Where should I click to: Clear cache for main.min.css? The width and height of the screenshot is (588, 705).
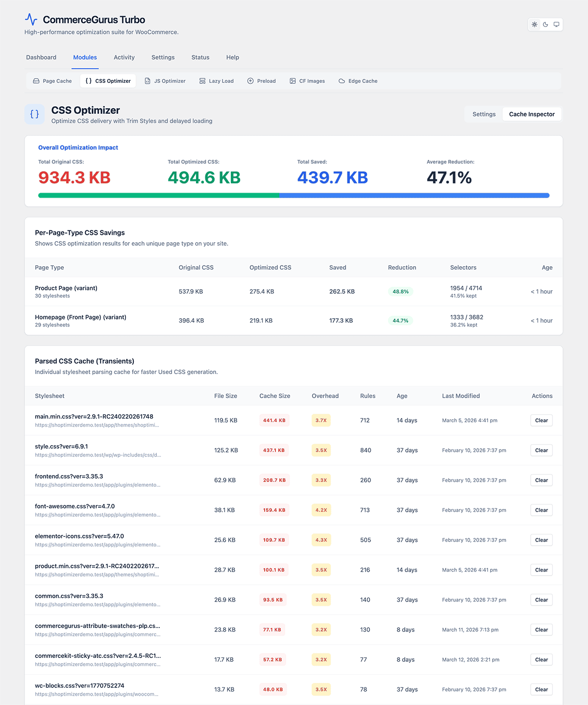[x=541, y=421]
